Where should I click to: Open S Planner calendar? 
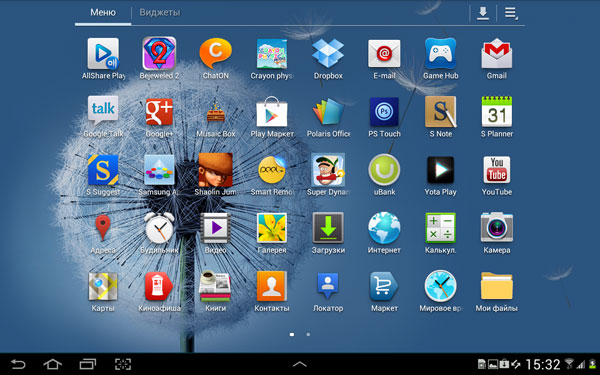pos(497,111)
